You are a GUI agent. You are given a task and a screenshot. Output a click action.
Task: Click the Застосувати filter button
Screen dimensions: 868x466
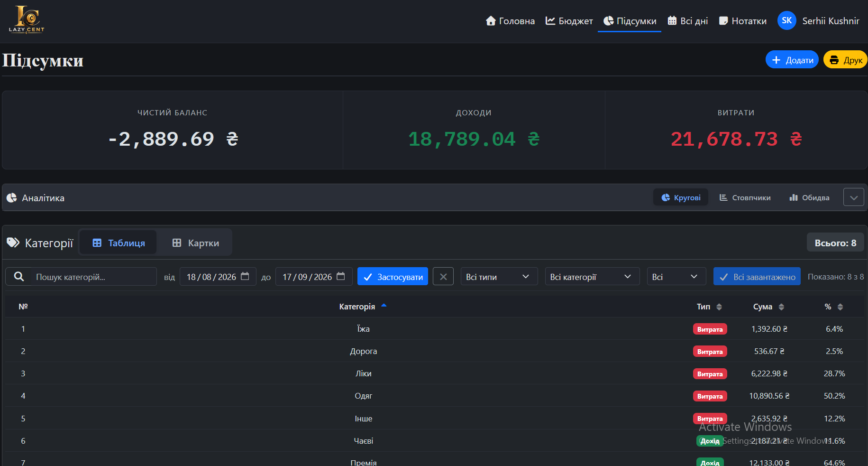(x=393, y=277)
